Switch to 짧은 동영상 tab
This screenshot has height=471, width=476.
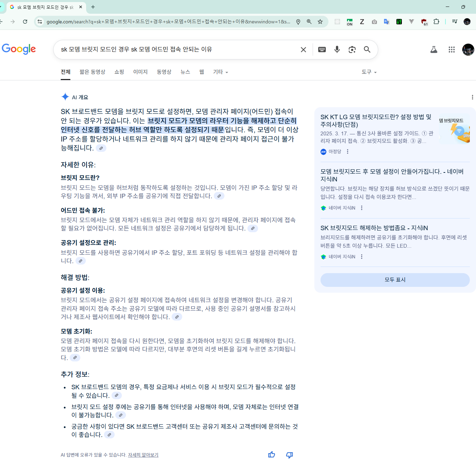(x=92, y=72)
